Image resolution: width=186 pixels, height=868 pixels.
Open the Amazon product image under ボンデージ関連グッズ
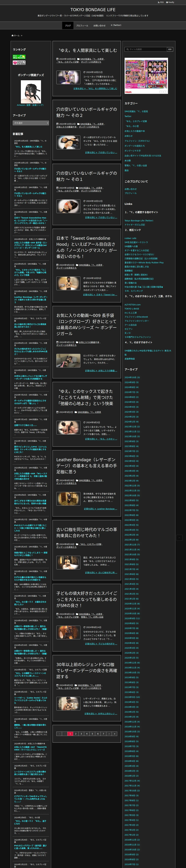[31, 92]
